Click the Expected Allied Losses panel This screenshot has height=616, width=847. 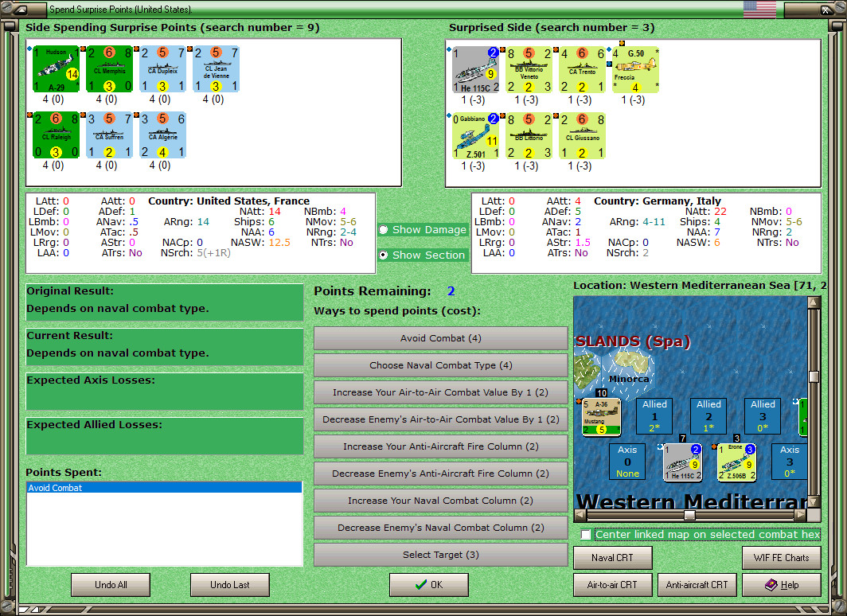164,436
